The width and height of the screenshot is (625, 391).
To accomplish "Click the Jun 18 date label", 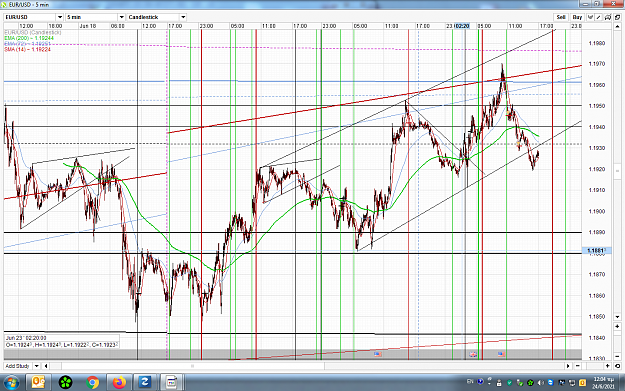I will coord(88,26).
